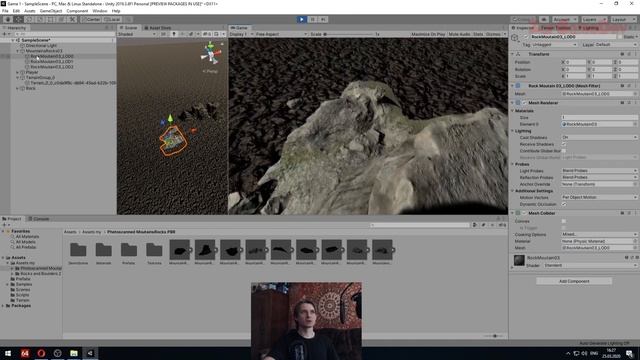This screenshot has height=360, width=640.
Task: Expand the Player hierarchy node
Action: [18, 72]
